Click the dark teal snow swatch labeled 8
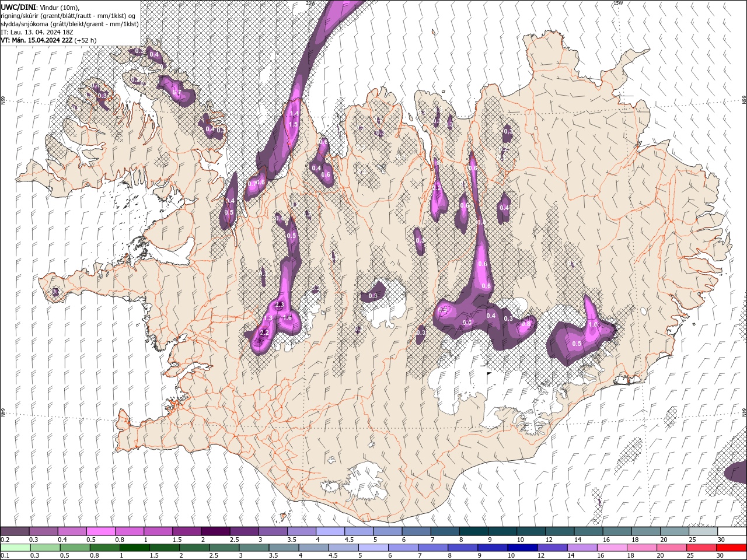Image resolution: width=747 pixels, height=560 pixels. (473, 531)
